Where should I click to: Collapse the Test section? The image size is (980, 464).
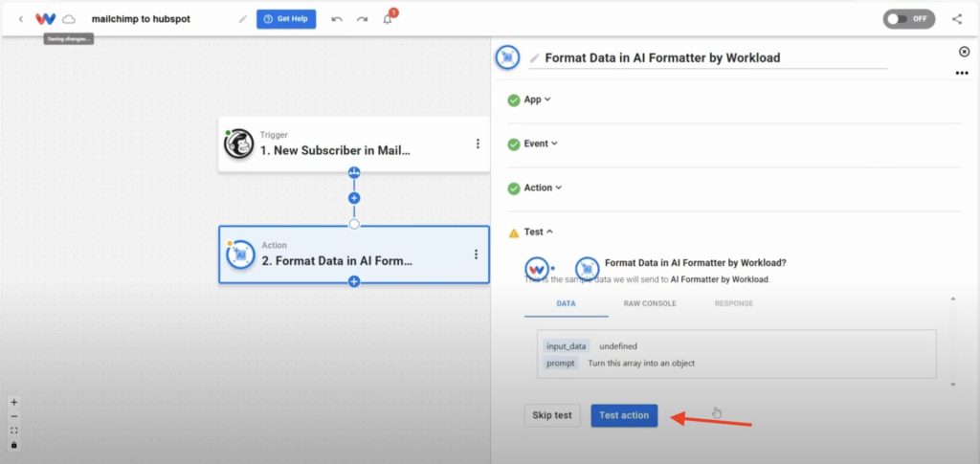pos(539,232)
